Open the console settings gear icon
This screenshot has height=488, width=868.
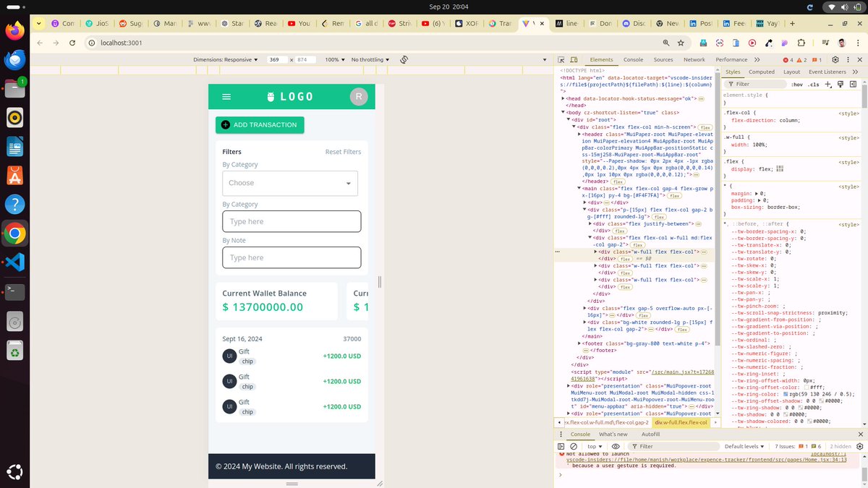pos(861,447)
